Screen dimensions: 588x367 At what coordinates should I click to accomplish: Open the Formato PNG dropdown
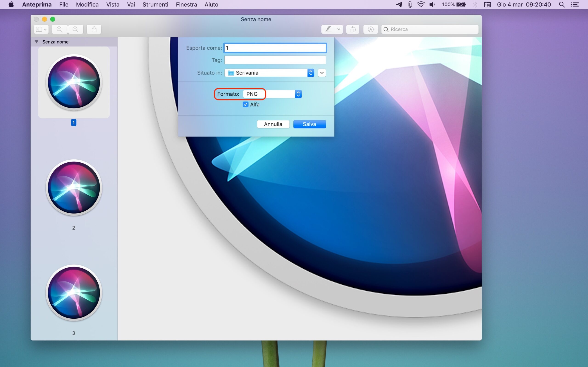point(272,94)
